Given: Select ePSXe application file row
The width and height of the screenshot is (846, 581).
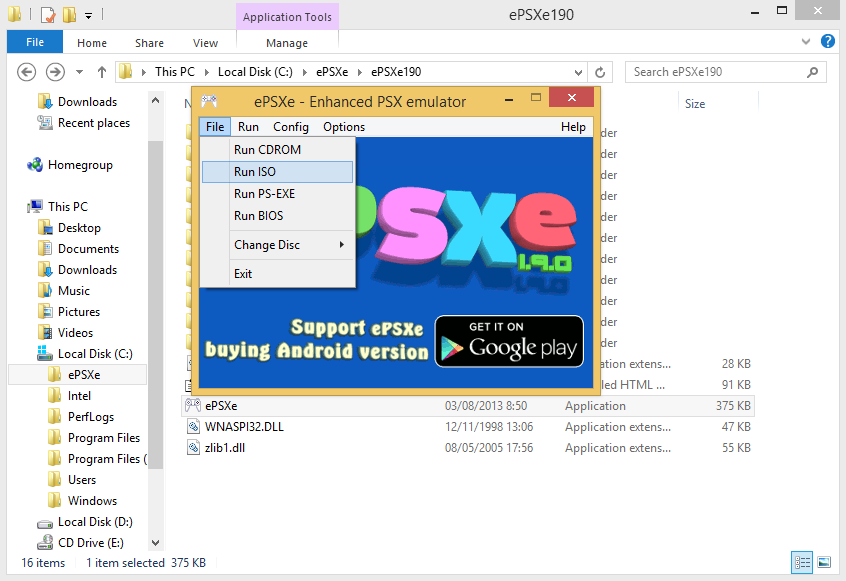Looking at the screenshot, I should tap(468, 406).
